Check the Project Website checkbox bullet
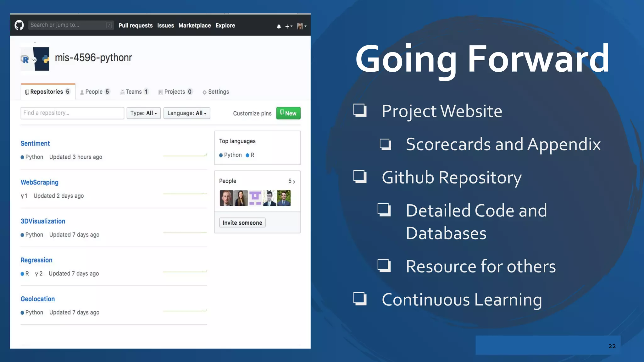Image resolution: width=644 pixels, height=362 pixels. (x=360, y=110)
